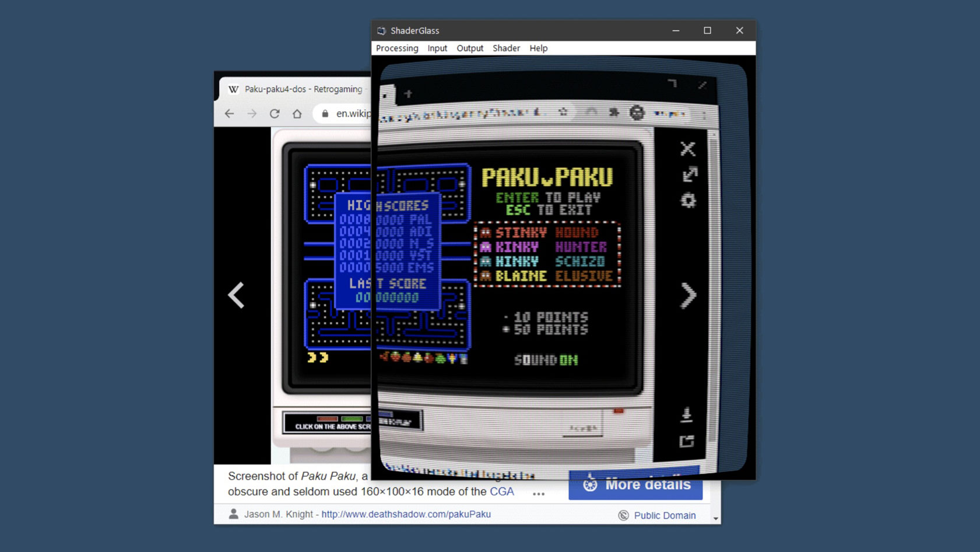Share or embed this image file

tap(687, 441)
